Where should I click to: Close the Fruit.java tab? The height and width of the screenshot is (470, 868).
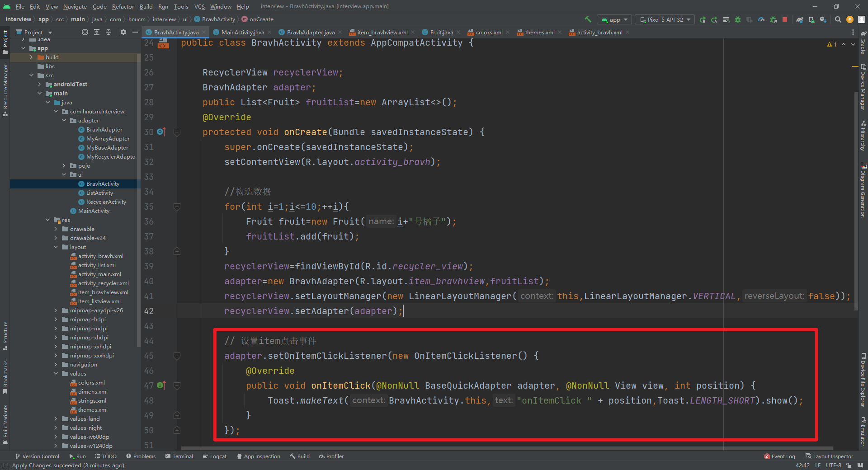(458, 32)
